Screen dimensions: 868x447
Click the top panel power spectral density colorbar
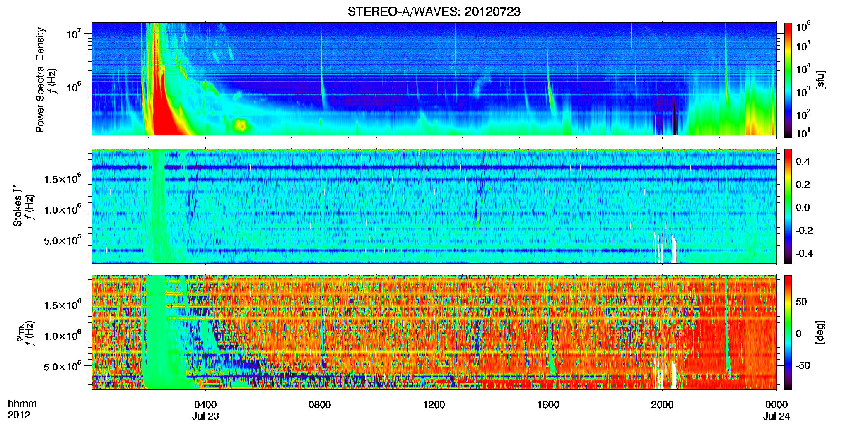788,79
